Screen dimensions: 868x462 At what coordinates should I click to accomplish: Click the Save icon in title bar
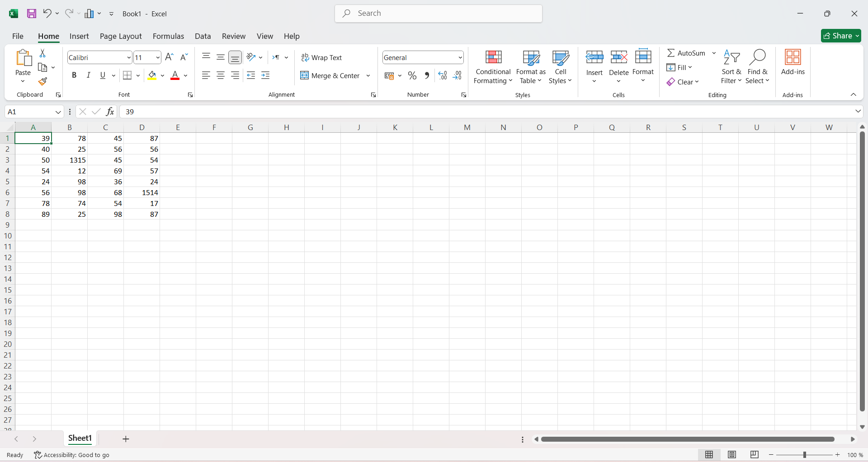[31, 14]
